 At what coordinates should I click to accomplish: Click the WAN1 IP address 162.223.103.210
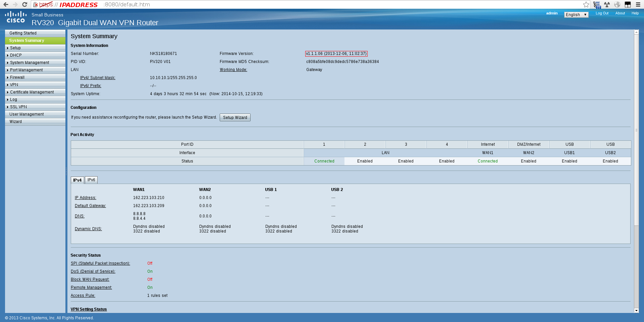(149, 198)
